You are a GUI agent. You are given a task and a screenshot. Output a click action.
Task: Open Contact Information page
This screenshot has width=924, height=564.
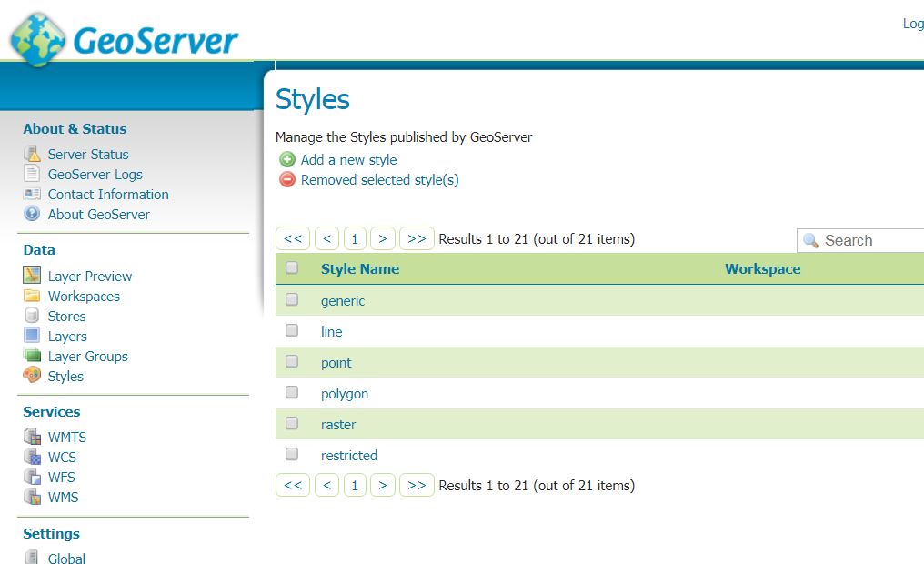pos(108,195)
